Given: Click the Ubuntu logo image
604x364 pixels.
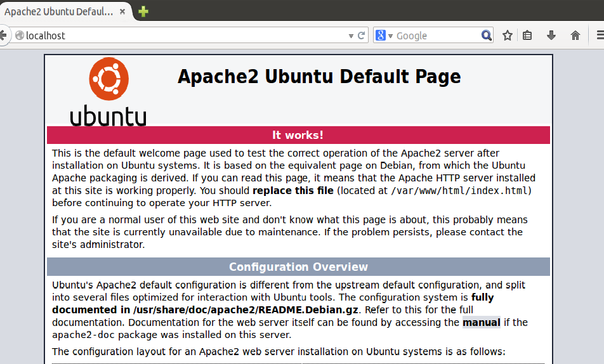Looking at the screenshot, I should [108, 92].
